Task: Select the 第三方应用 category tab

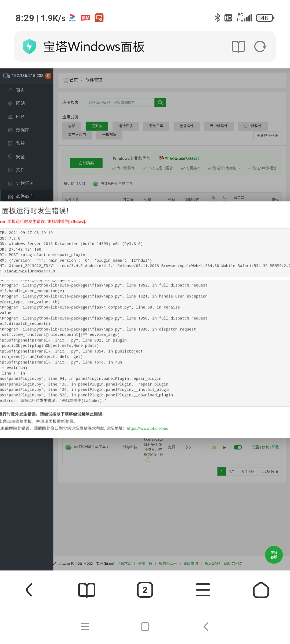Action: pos(77,135)
